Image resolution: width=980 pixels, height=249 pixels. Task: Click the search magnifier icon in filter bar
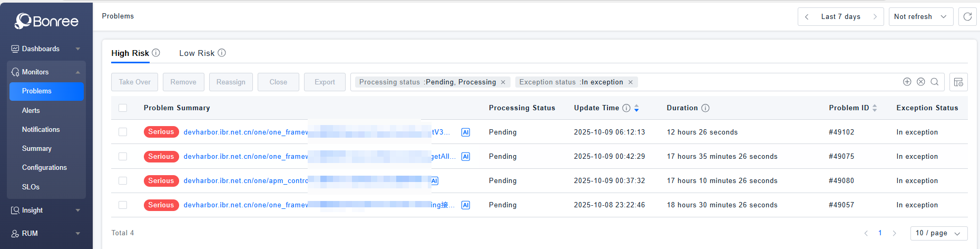[934, 82]
